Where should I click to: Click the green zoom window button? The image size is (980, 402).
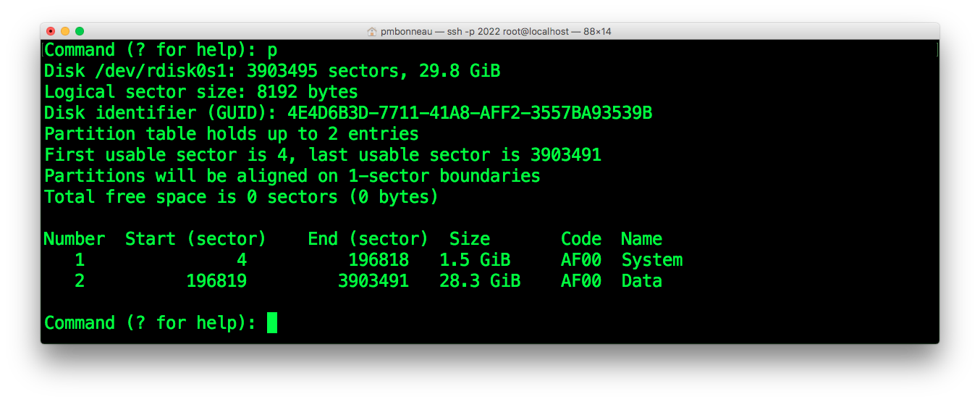coord(80,31)
